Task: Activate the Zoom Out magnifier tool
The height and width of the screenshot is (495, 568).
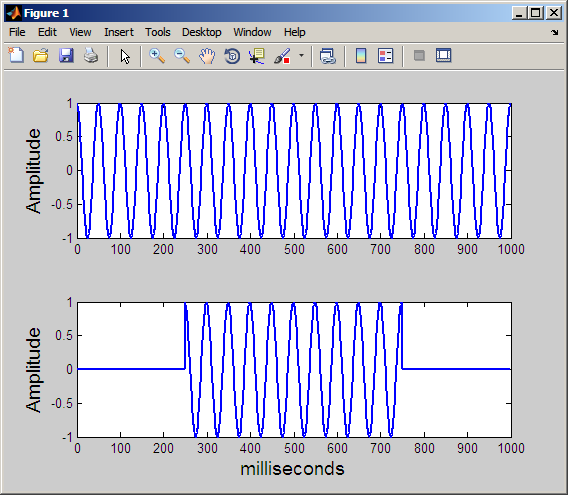Action: click(x=182, y=56)
